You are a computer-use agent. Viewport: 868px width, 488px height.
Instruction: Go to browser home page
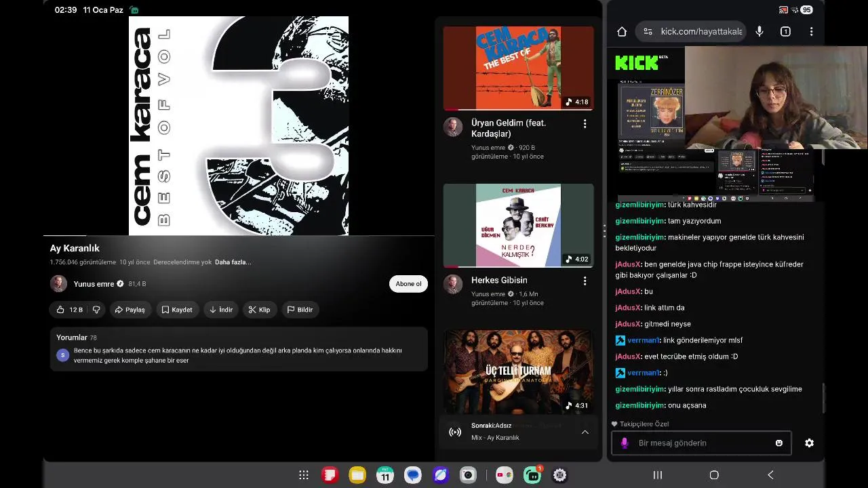(622, 31)
